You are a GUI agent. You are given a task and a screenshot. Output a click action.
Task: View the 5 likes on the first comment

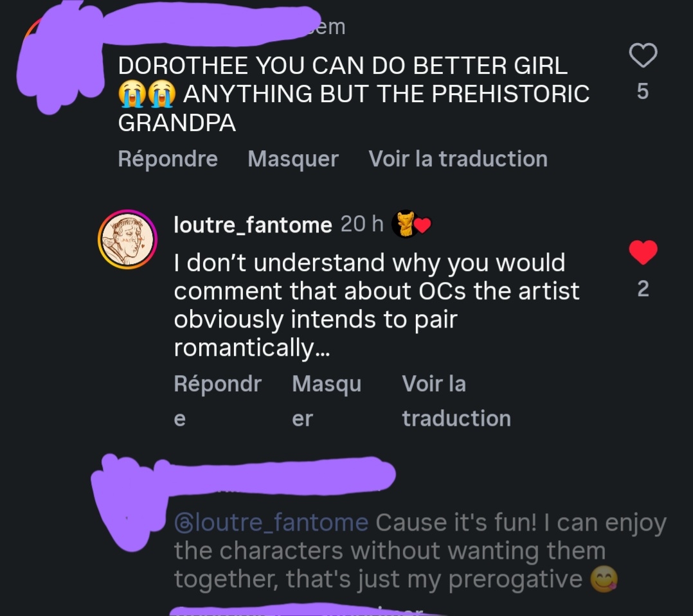point(642,92)
